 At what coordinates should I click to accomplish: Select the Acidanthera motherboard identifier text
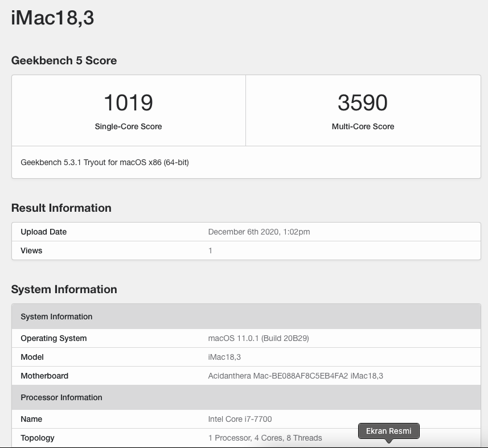(295, 376)
